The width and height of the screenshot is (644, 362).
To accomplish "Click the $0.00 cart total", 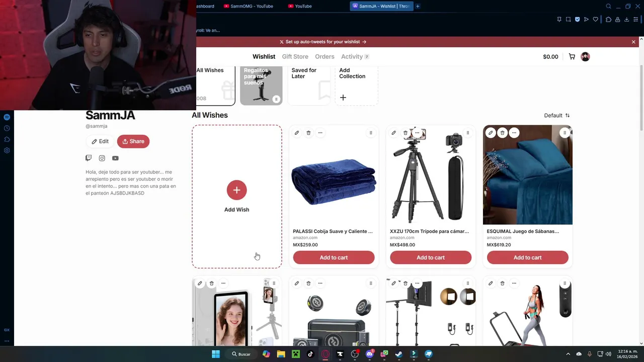I will (550, 57).
